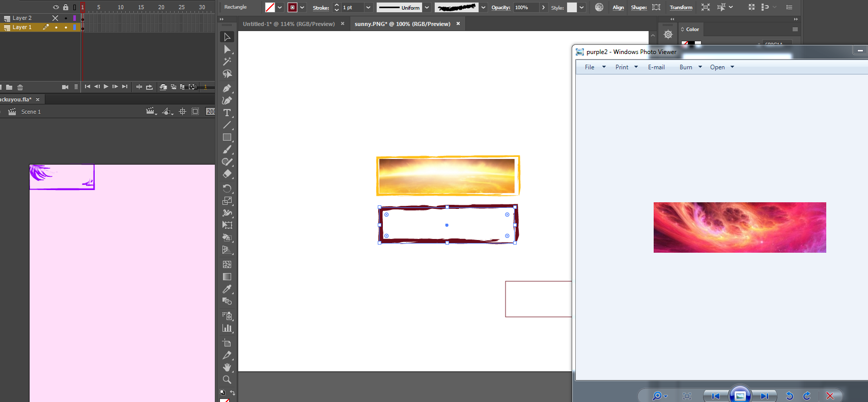Open the File menu in Photo Viewer
This screenshot has width=868, height=402.
pos(594,67)
